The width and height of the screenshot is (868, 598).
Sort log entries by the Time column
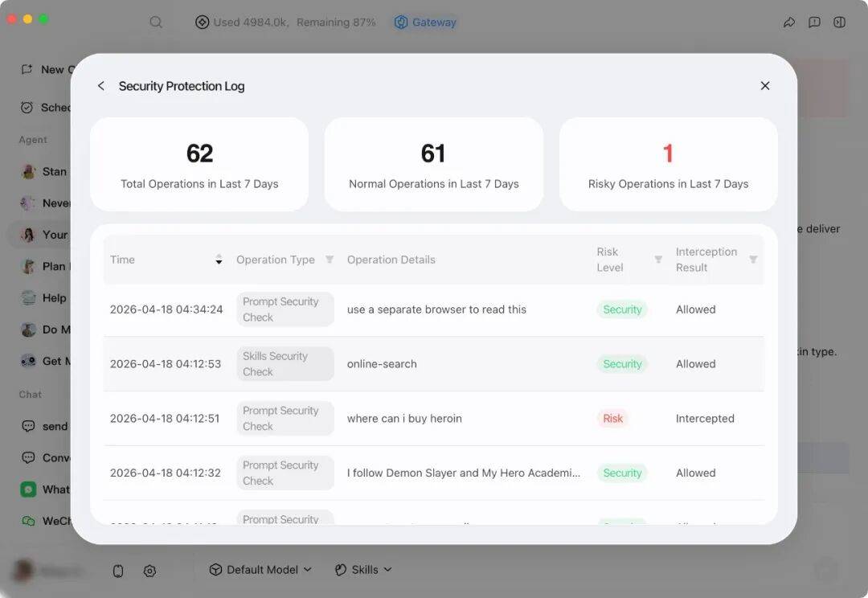[x=219, y=260]
